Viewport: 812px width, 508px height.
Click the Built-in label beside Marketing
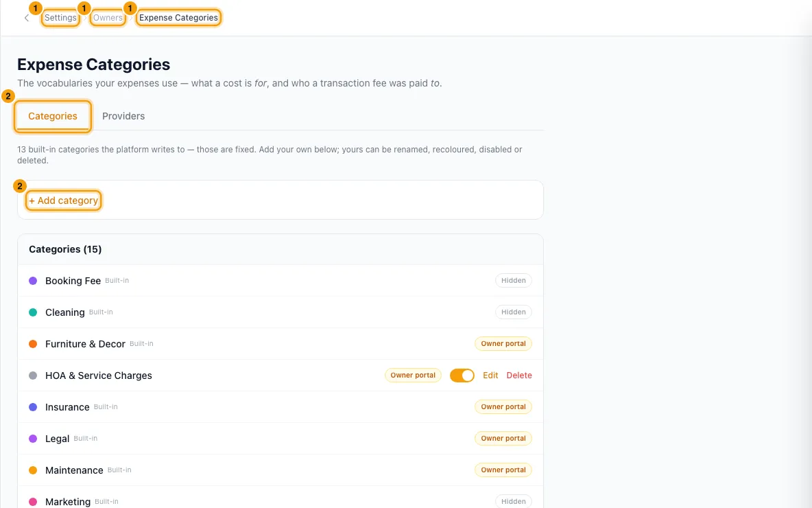107,502
